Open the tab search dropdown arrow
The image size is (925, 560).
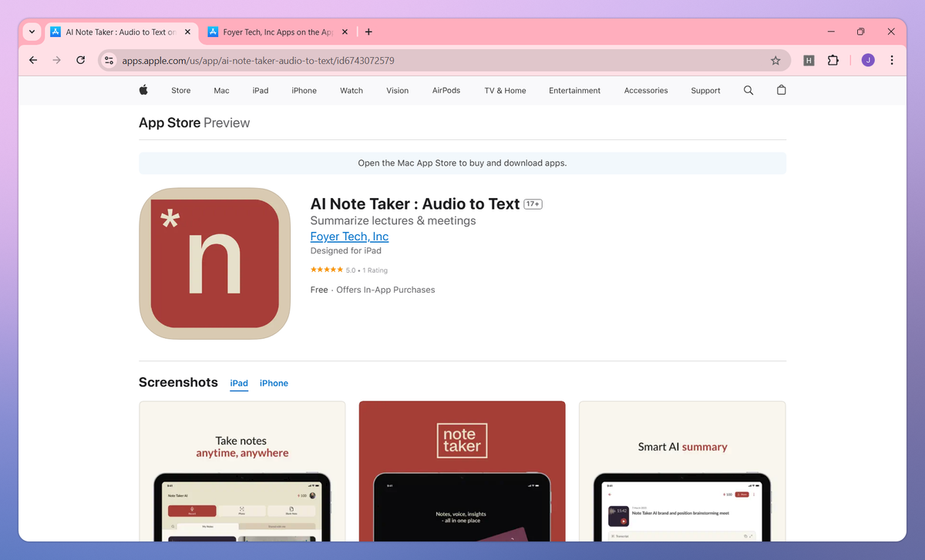pos(32,32)
